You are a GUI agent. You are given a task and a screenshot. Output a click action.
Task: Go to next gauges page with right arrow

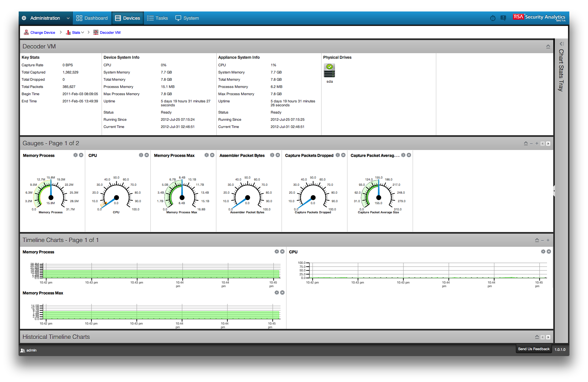[x=549, y=143]
